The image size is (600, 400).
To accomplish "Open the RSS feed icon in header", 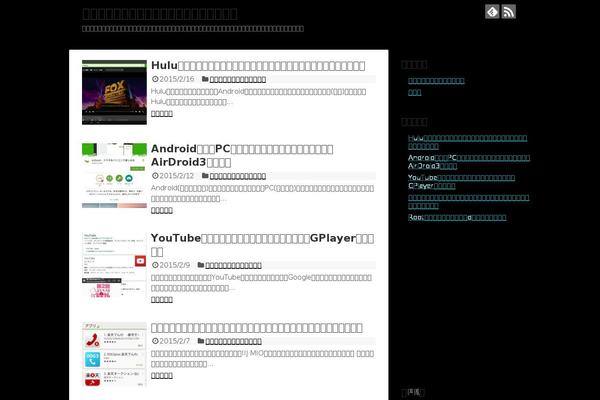I will click(509, 11).
